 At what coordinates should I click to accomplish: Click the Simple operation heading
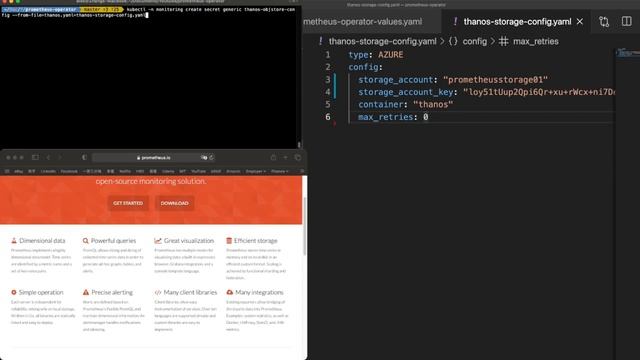coord(41,293)
